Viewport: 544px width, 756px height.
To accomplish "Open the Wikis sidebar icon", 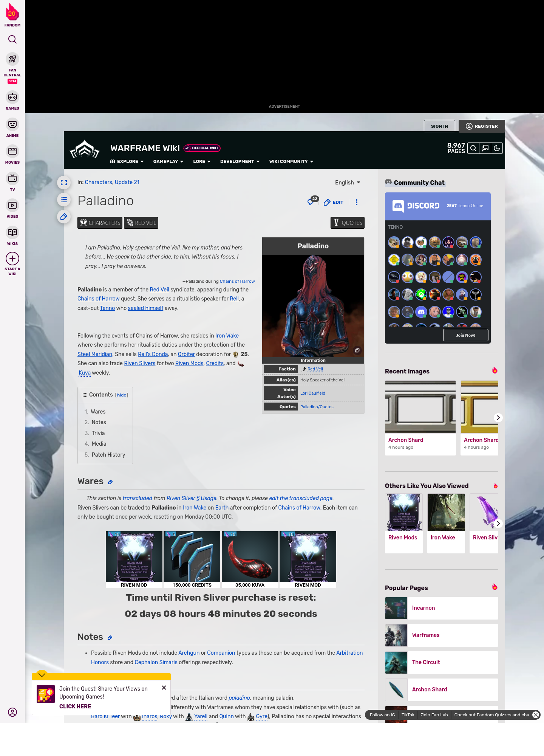I will [12, 232].
